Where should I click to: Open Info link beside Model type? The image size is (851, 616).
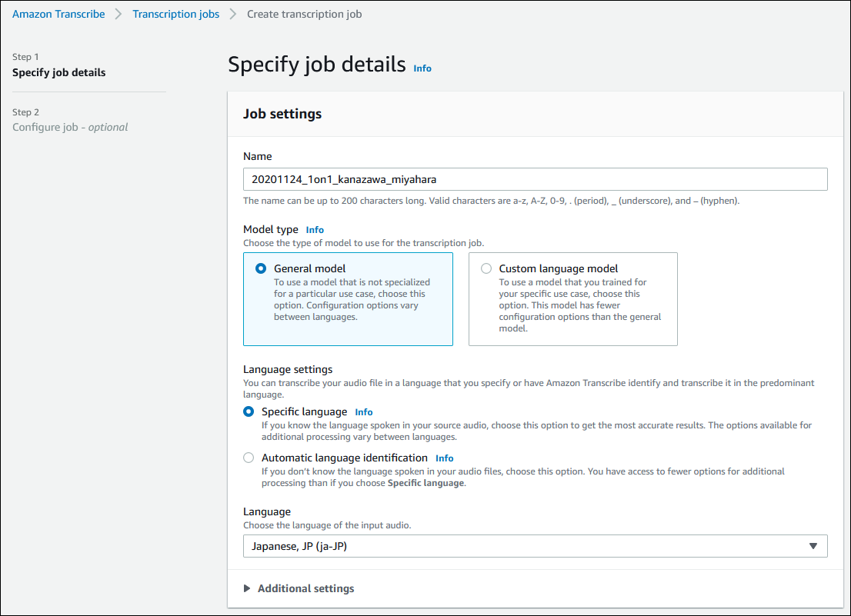(315, 230)
